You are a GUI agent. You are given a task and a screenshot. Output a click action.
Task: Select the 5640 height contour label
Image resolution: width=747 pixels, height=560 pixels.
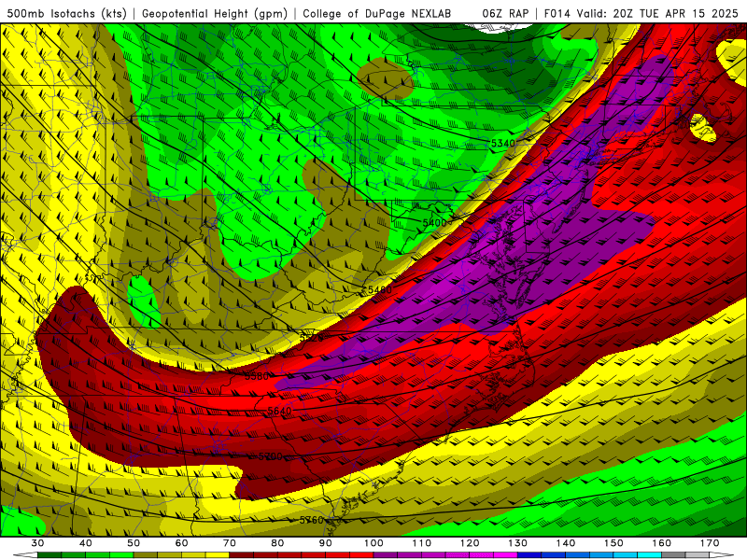(279, 411)
